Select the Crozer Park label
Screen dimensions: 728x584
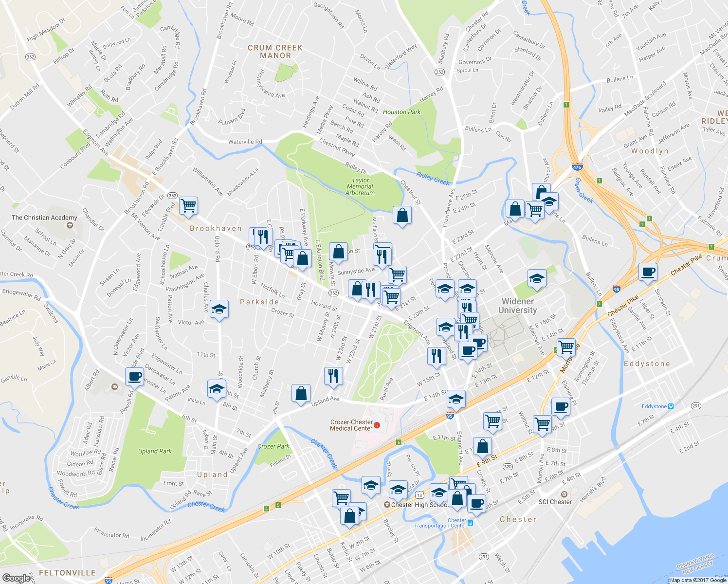click(273, 446)
